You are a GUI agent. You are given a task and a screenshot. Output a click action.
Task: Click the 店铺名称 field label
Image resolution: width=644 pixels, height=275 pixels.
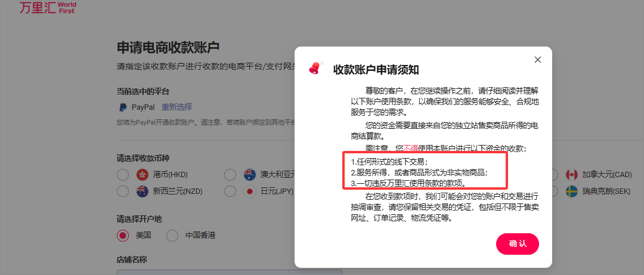point(132,260)
